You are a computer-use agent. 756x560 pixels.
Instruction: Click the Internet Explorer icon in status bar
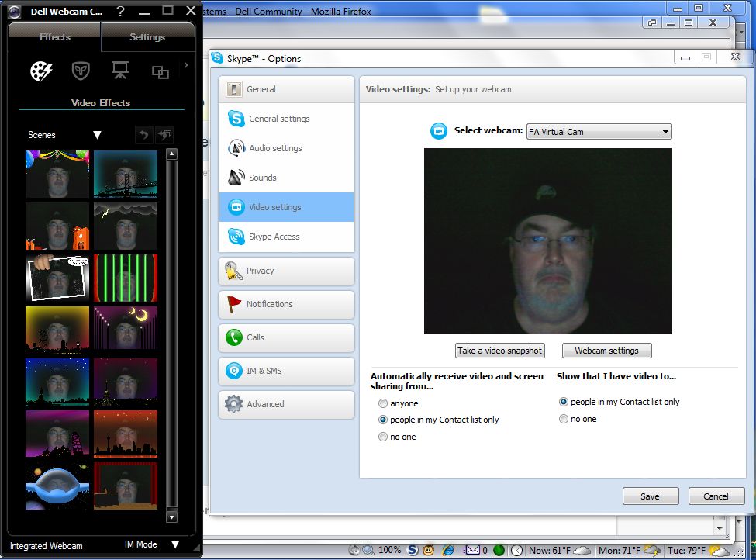(x=448, y=550)
